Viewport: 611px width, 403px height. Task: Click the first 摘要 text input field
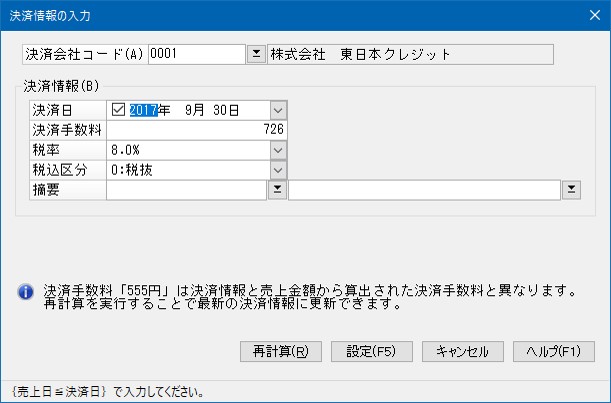click(x=186, y=190)
